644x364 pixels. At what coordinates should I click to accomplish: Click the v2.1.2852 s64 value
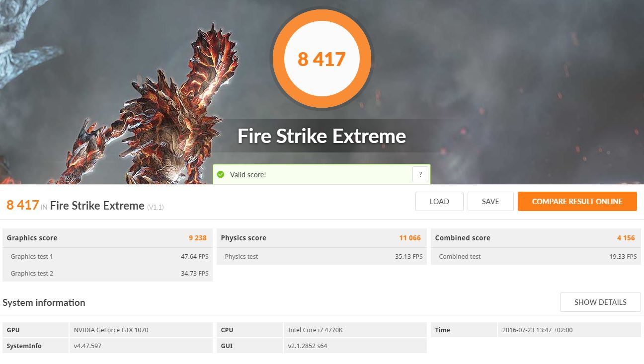point(355,346)
